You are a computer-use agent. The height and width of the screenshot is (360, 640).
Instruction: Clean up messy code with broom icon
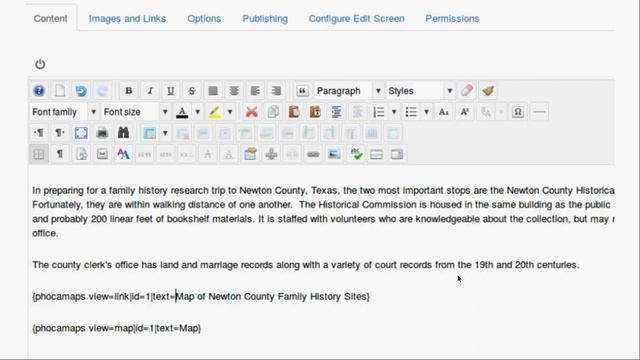click(x=488, y=91)
